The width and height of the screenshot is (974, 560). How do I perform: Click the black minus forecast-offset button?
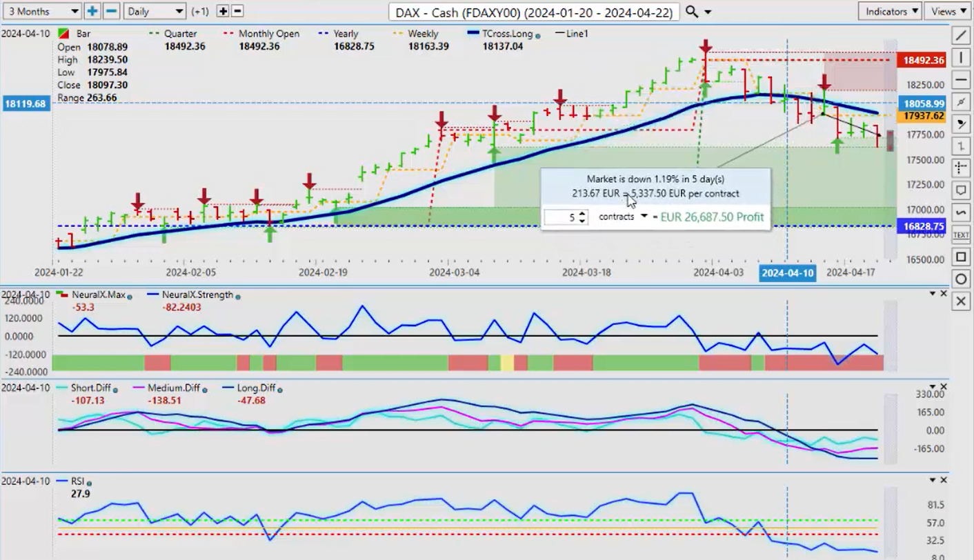coord(237,11)
